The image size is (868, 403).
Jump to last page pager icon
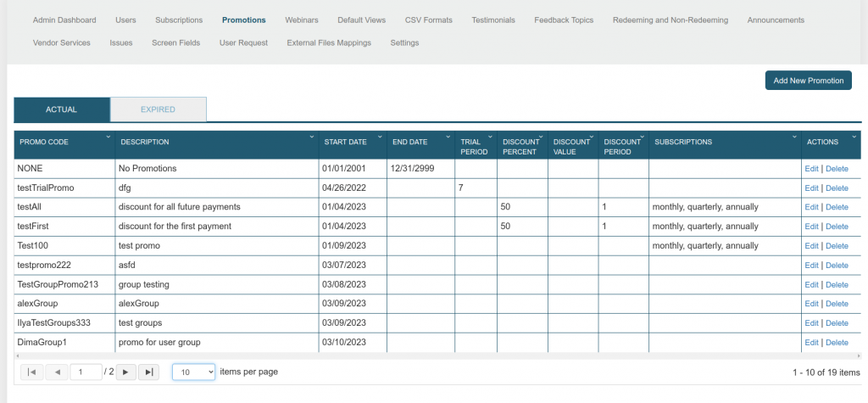[148, 372]
